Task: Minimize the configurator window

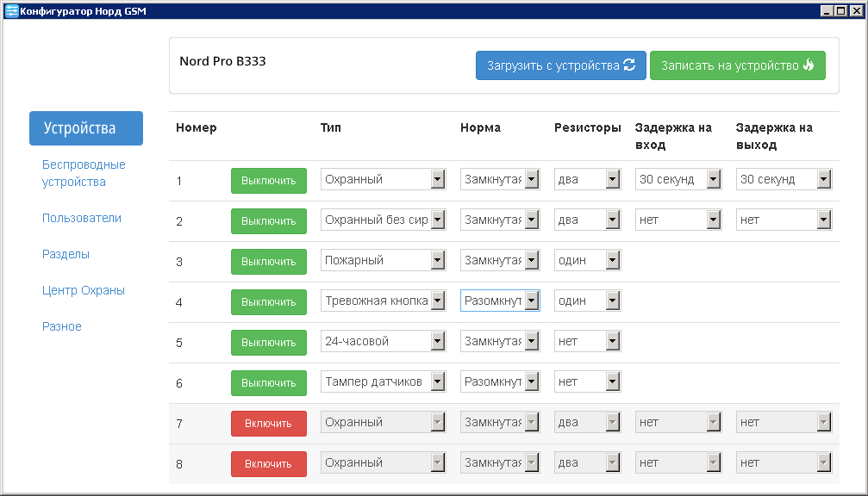Action: [x=827, y=11]
